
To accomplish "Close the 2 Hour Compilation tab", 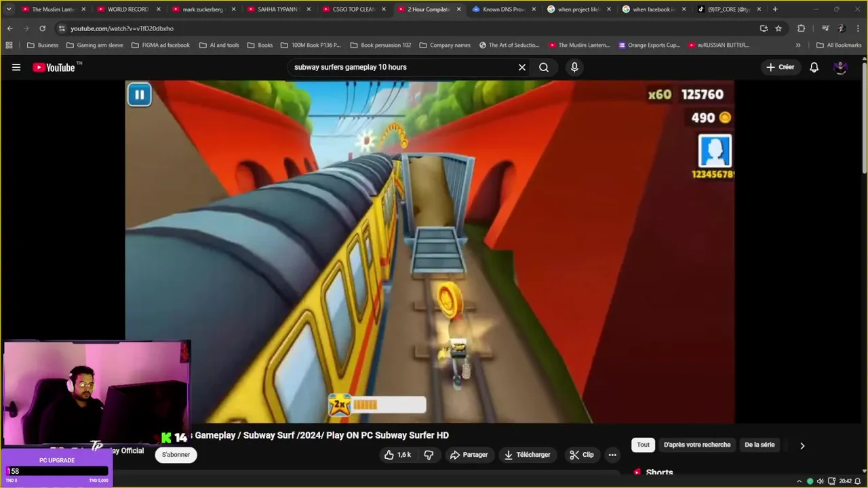I will (x=458, y=9).
